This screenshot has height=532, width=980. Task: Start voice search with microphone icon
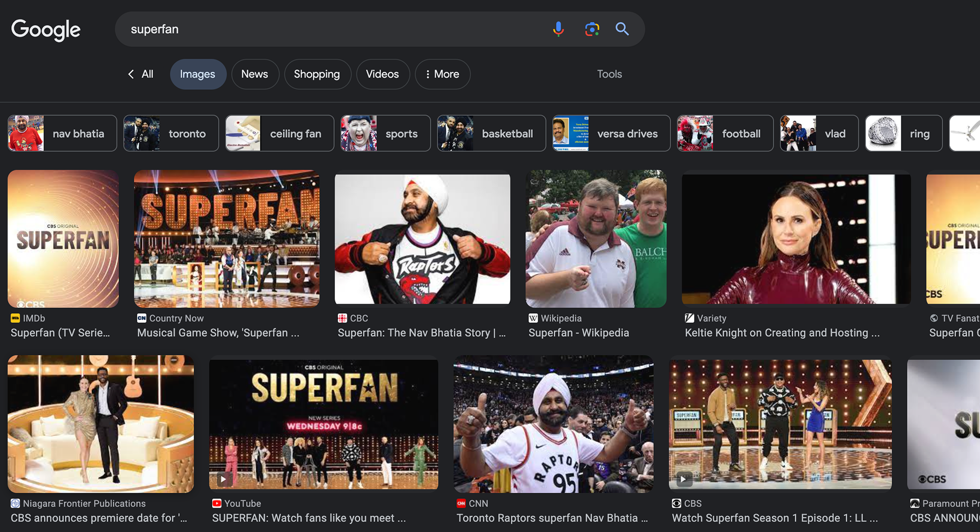click(558, 29)
